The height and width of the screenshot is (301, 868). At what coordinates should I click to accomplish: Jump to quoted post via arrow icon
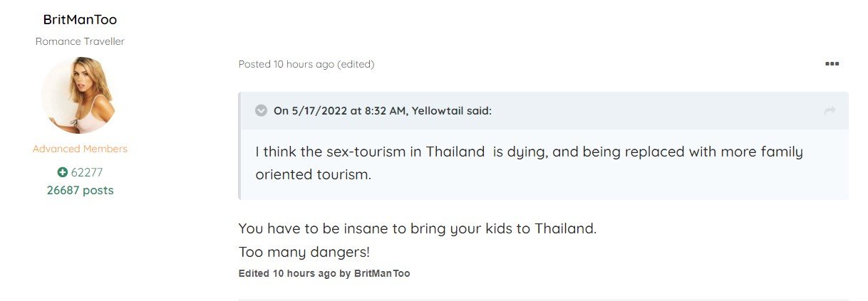tap(830, 110)
